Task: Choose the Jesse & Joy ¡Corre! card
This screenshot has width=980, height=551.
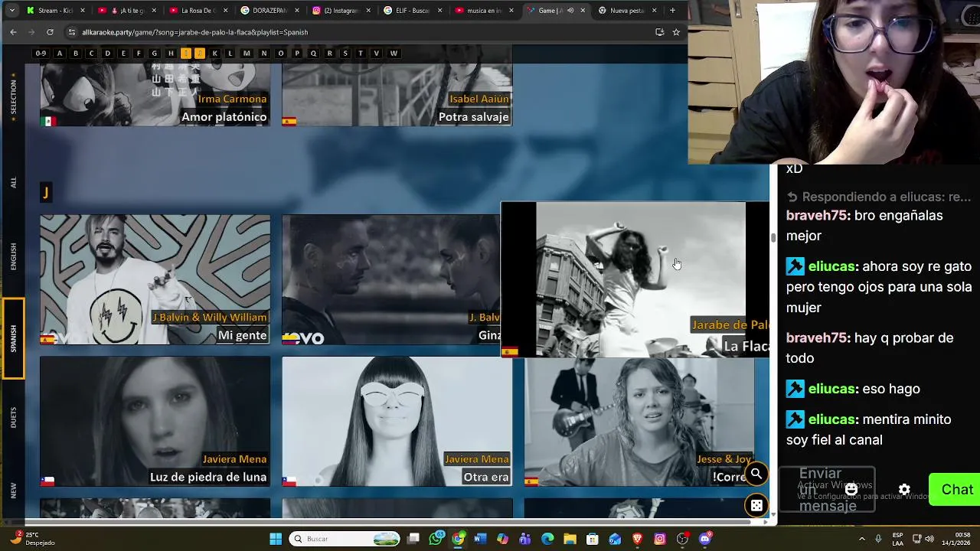Action: coord(639,422)
